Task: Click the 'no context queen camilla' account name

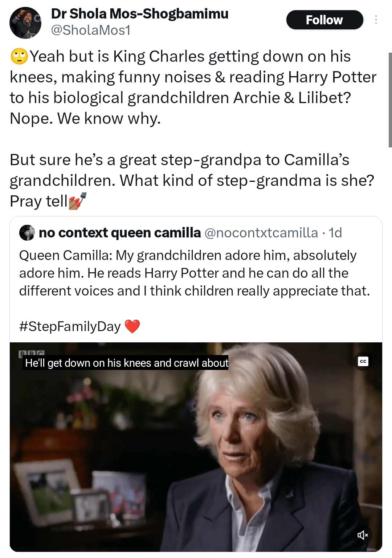Action: (x=120, y=233)
